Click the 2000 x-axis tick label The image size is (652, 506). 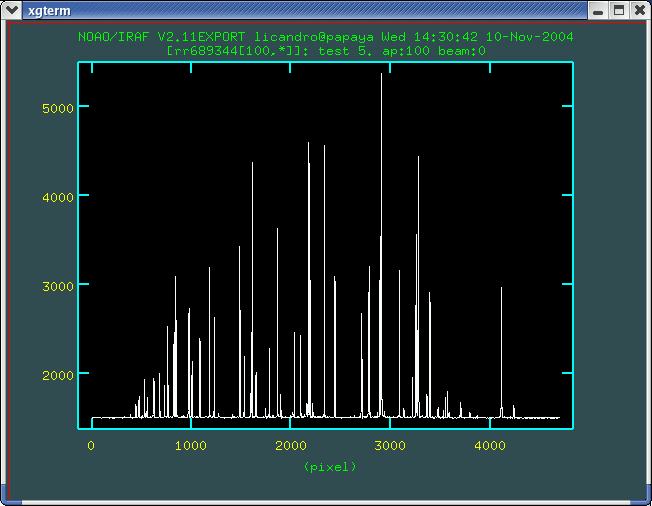(x=290, y=445)
